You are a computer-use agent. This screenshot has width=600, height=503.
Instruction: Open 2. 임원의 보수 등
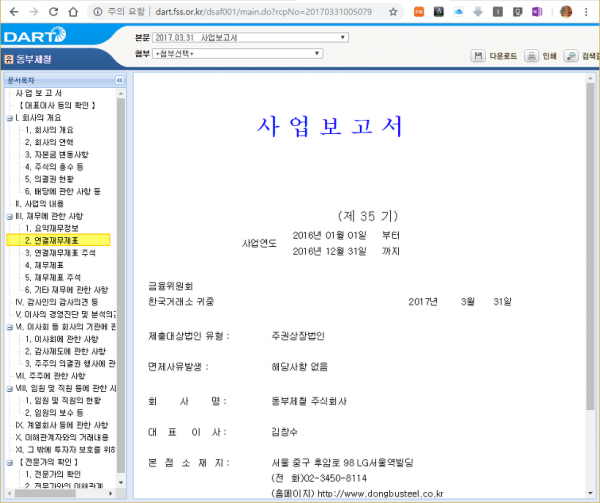coord(54,413)
